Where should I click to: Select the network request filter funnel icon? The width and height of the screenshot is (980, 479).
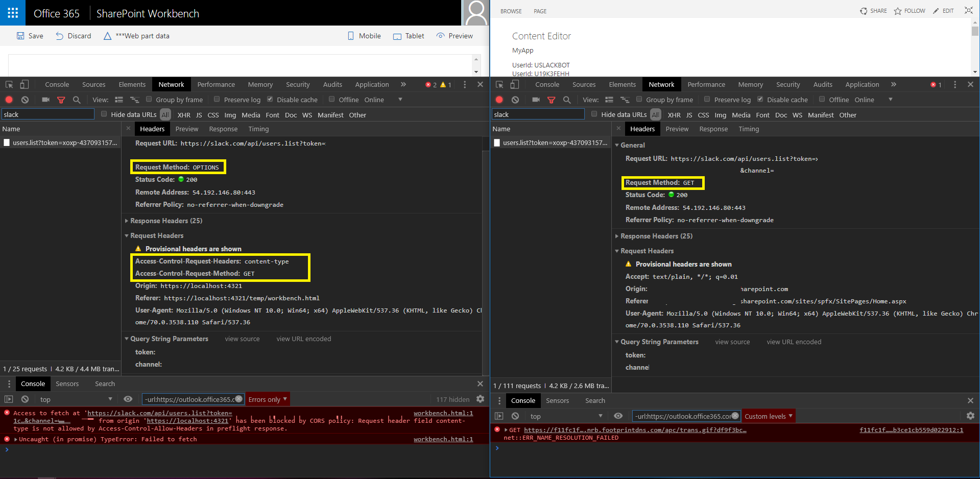[61, 100]
